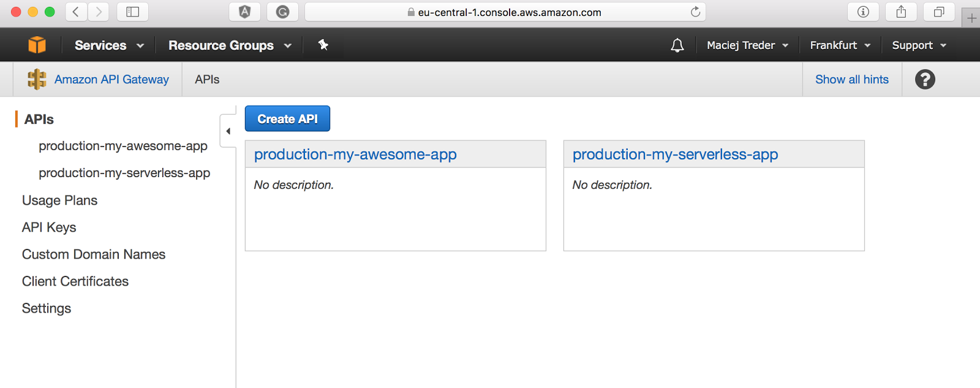
Task: Click the info extension icon in toolbar
Action: pos(863,12)
